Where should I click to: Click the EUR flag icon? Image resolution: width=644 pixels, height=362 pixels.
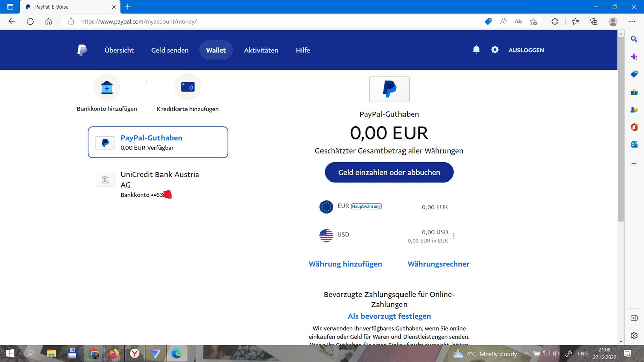pyautogui.click(x=327, y=207)
